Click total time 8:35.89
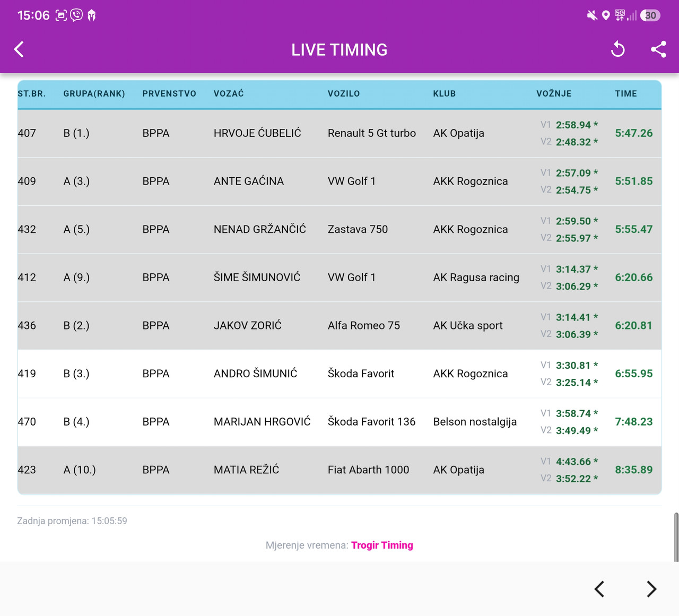Viewport: 679px width, 616px height. pos(634,470)
